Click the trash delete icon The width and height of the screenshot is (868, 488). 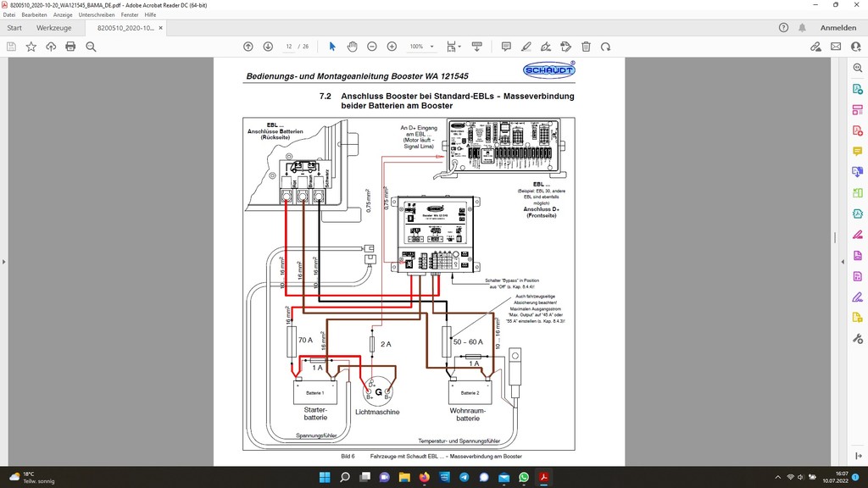pyautogui.click(x=586, y=47)
